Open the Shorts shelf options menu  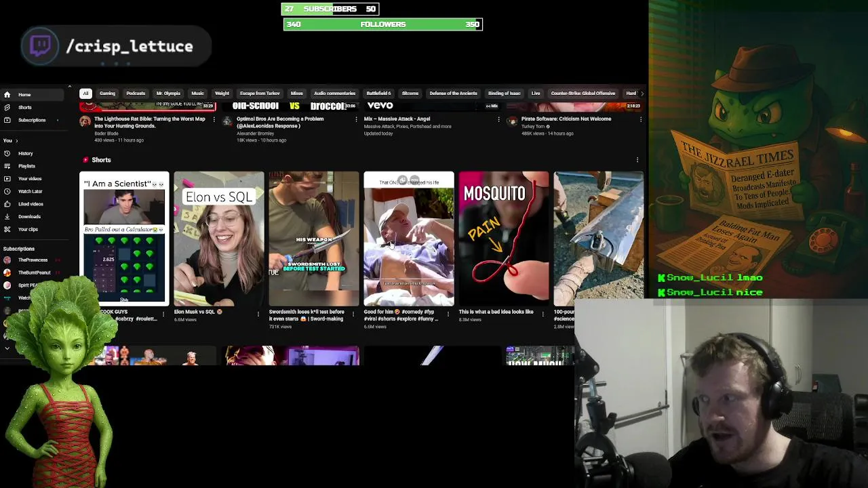point(637,160)
